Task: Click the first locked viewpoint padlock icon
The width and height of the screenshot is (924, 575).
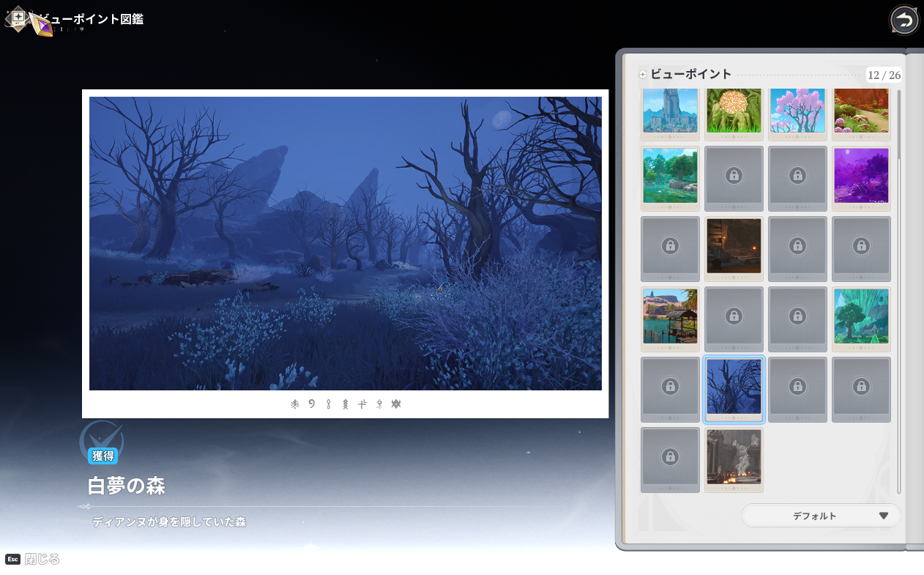Action: coord(734,175)
